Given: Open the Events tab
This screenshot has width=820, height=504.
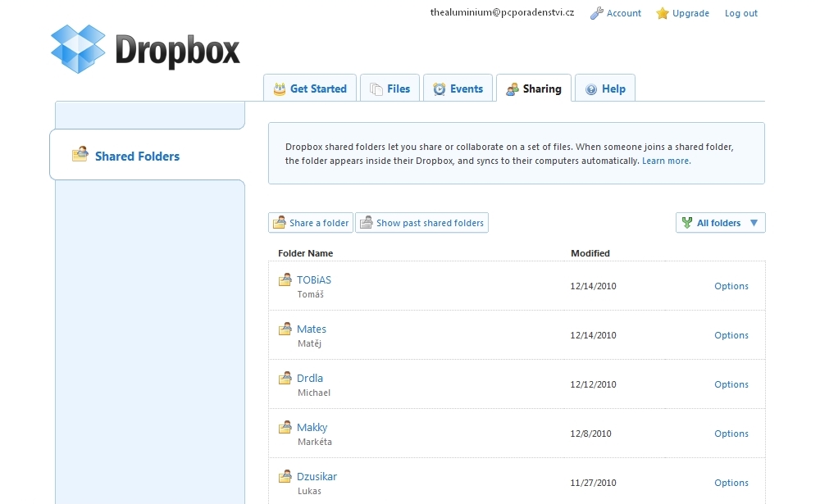Looking at the screenshot, I should pyautogui.click(x=458, y=88).
